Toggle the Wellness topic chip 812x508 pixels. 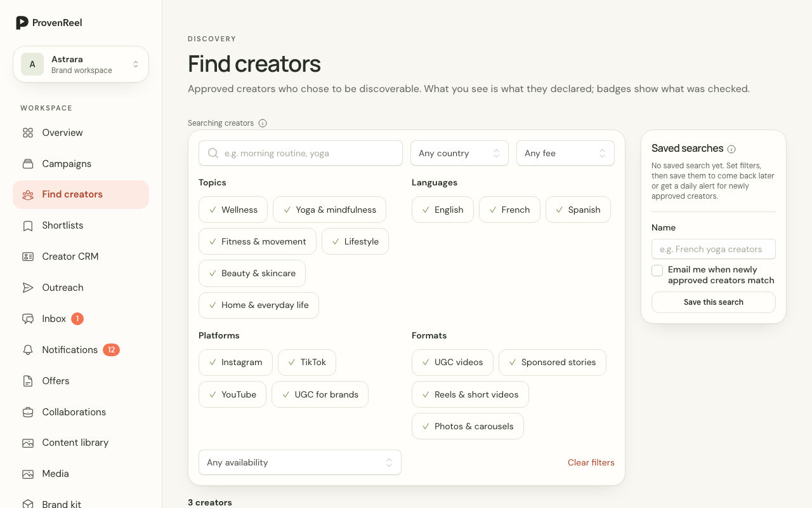pyautogui.click(x=233, y=210)
